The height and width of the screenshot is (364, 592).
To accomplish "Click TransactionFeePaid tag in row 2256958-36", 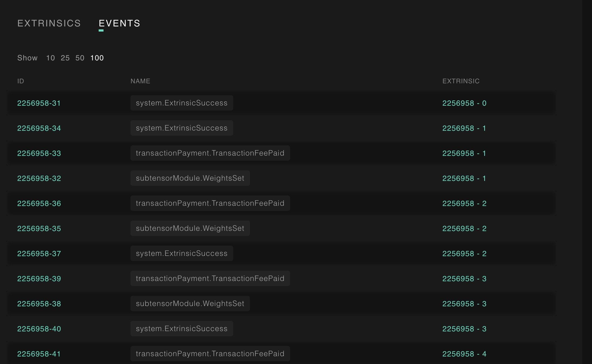I will 210,203.
